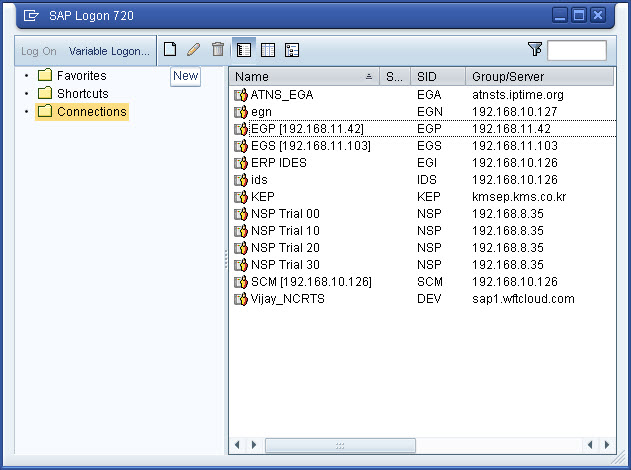Click the ERP IDES connection icon
This screenshot has height=470, width=631.
pos(241,163)
